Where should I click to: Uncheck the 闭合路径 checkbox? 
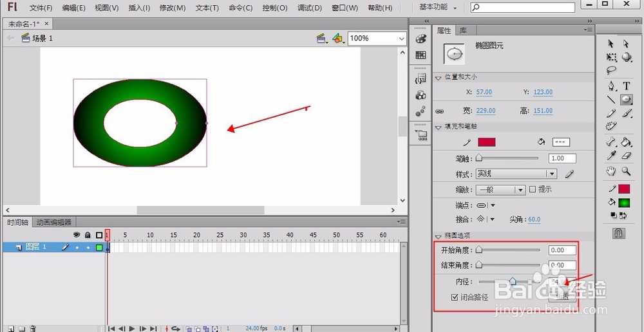(454, 297)
